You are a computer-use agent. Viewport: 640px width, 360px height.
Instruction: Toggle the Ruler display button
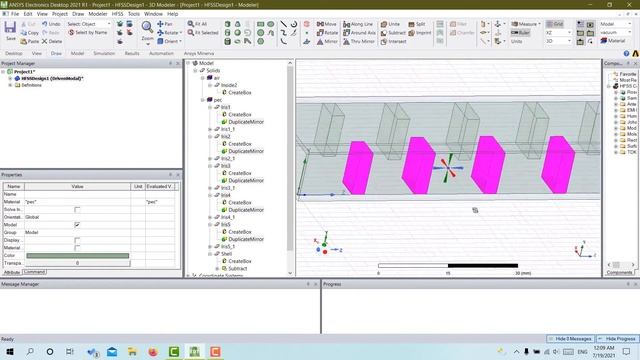tap(520, 33)
